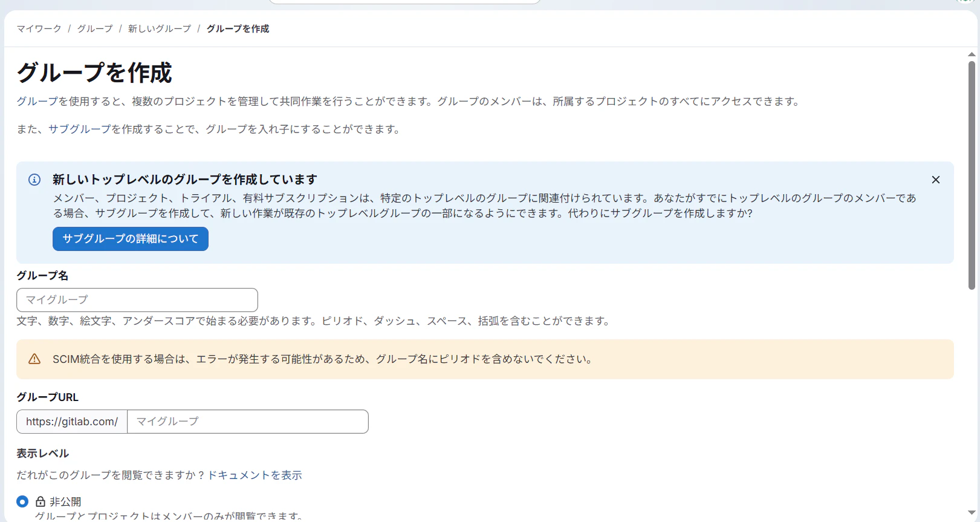Go to マイワーク in the breadcrumb
The height and width of the screenshot is (522, 980).
click(x=39, y=28)
